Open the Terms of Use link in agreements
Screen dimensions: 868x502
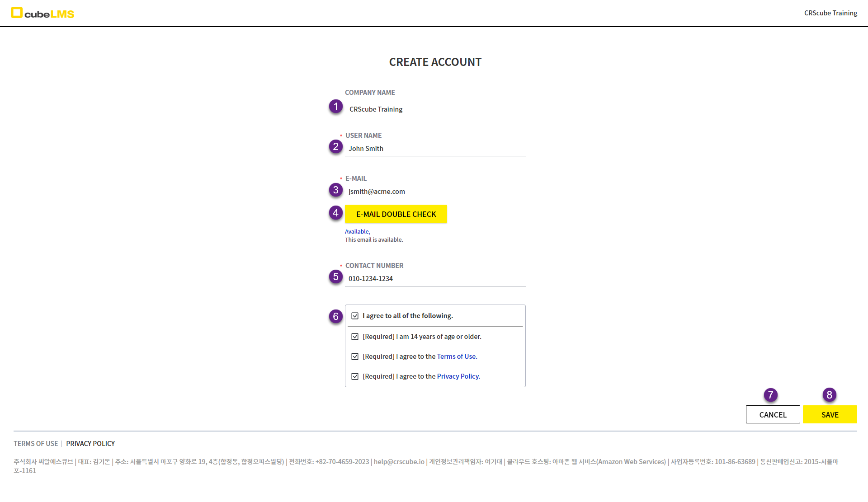coord(456,357)
